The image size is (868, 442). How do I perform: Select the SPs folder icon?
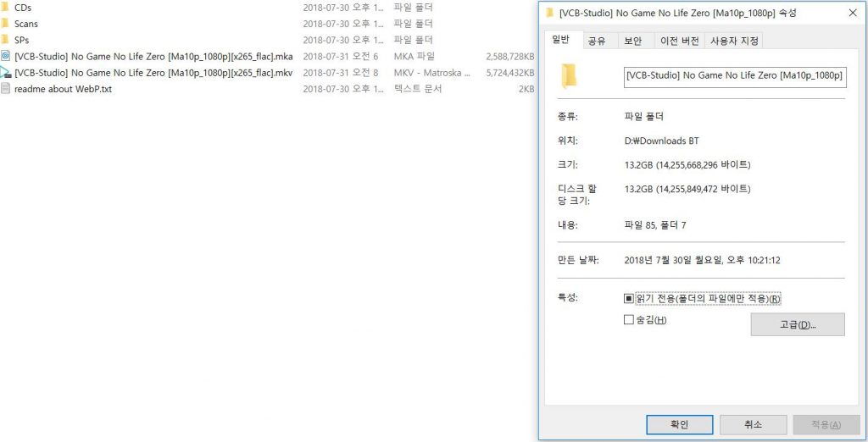[x=5, y=40]
